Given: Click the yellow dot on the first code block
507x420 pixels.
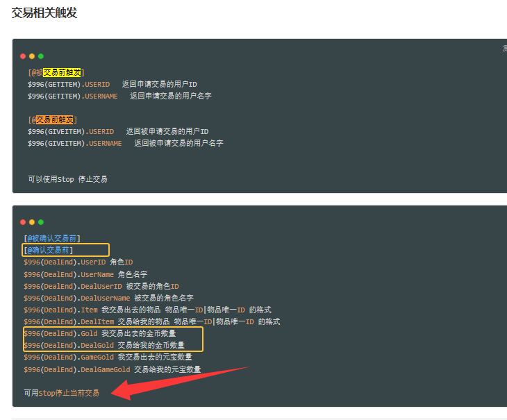Looking at the screenshot, I should tap(32, 56).
